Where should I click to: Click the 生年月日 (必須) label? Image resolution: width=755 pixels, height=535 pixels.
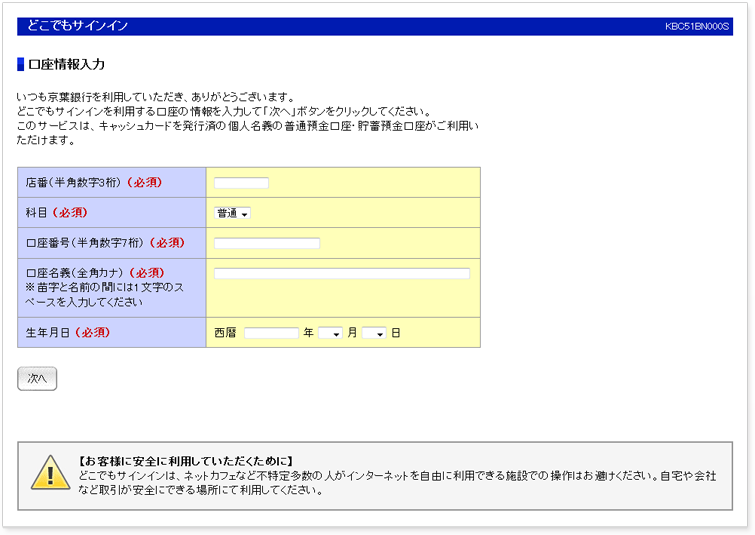(68, 332)
